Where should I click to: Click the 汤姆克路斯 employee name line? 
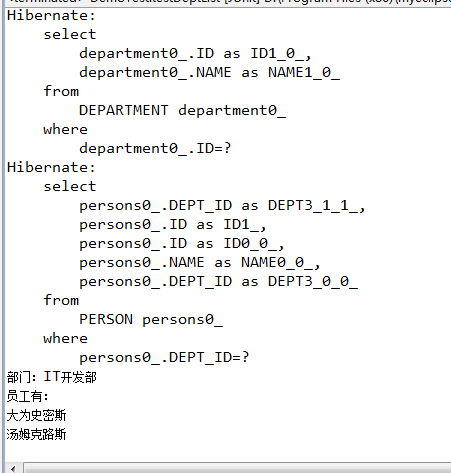click(36, 434)
